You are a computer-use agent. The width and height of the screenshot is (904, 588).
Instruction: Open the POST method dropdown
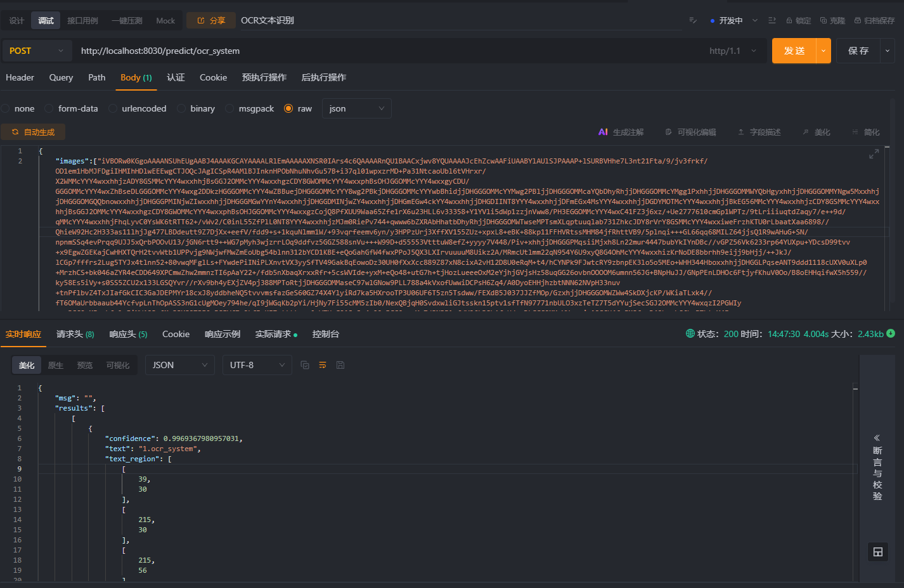coord(36,50)
